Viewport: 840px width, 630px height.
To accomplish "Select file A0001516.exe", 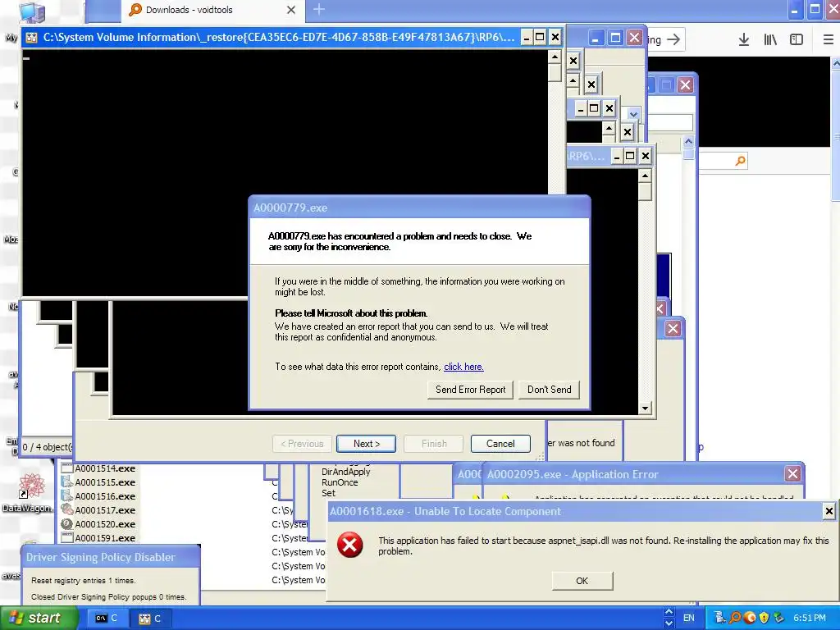I will point(105,496).
